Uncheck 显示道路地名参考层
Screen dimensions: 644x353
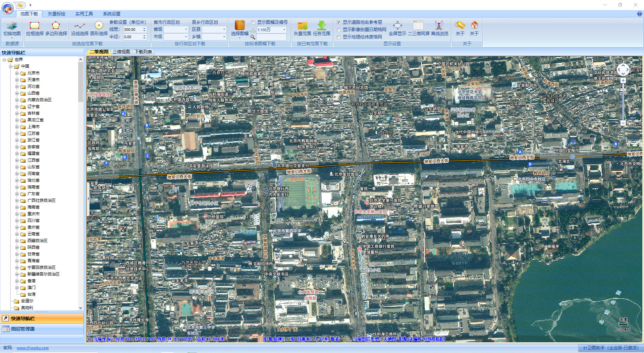pyautogui.click(x=339, y=22)
